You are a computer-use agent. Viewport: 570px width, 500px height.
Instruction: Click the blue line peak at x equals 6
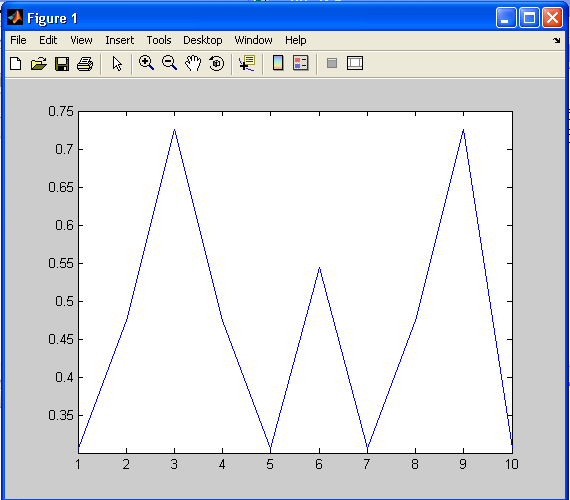coord(320,268)
